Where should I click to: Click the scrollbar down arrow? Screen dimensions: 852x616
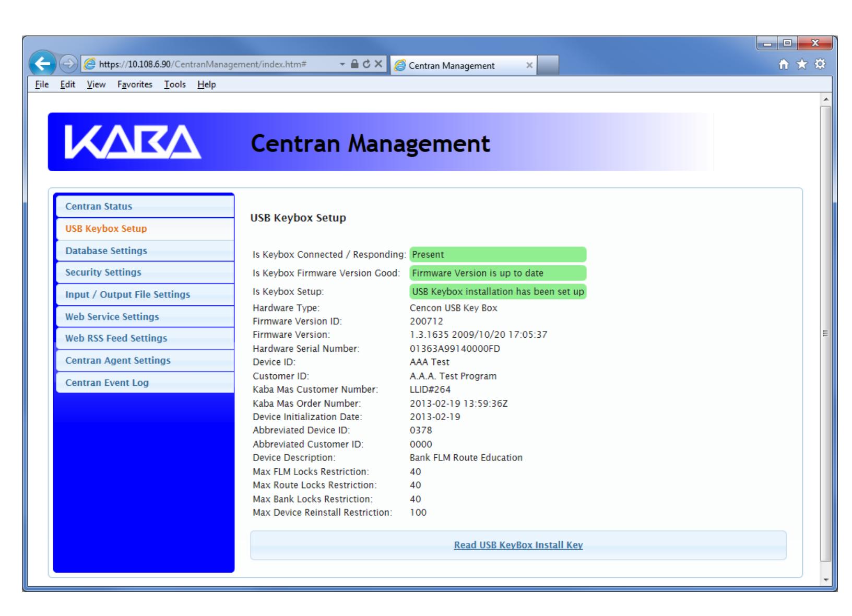[x=825, y=579]
